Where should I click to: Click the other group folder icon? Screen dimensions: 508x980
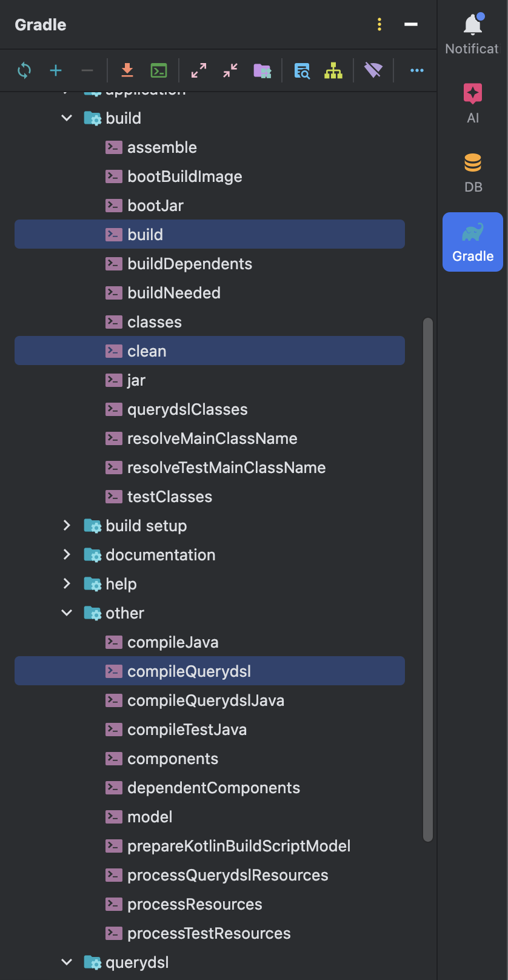tap(93, 613)
